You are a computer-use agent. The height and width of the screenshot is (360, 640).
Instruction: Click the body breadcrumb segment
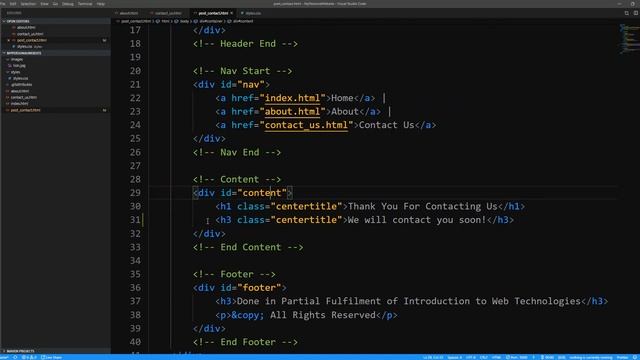click(184, 21)
